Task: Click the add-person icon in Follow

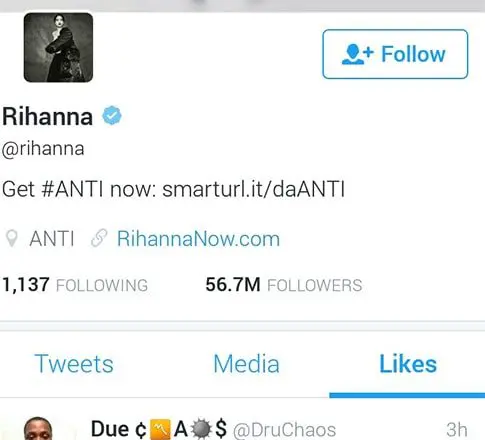Action: 358,54
